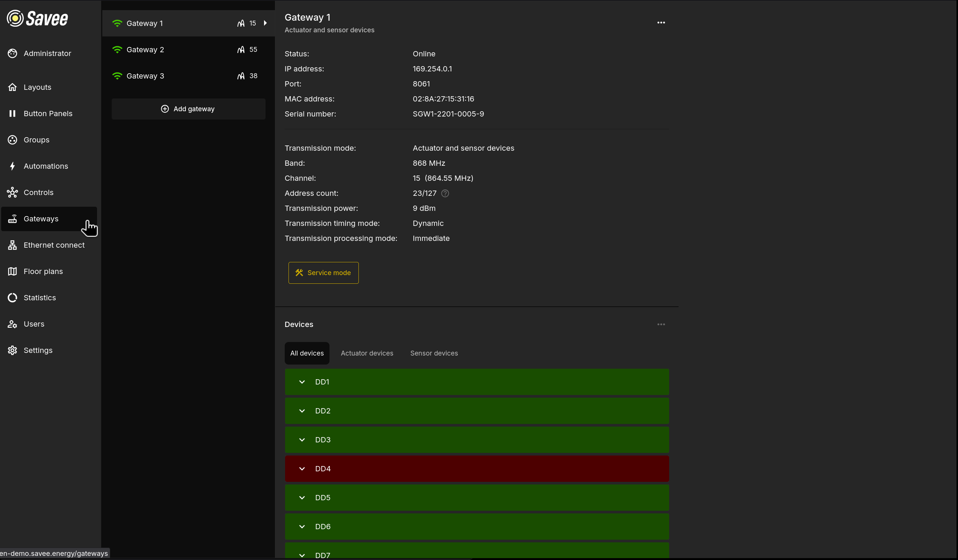Viewport: 958px width, 560px height.
Task: Open the Ethernet connect section
Action: pos(54,245)
